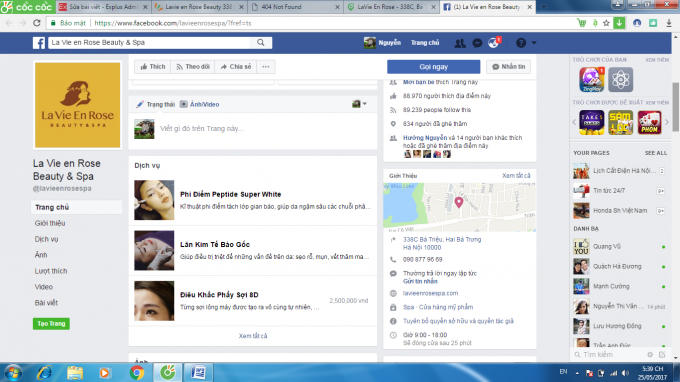Reload the page with browser refresh icon
The image size is (680, 382).
click(36, 23)
